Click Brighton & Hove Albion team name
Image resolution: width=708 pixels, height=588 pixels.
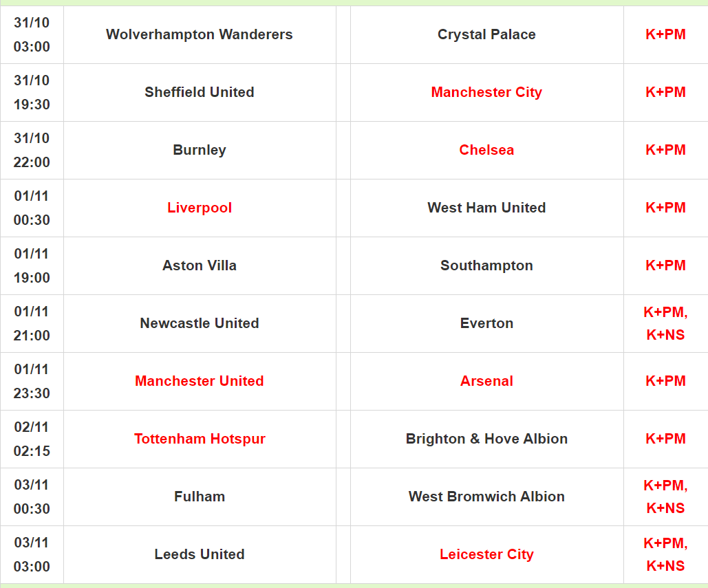pos(486,439)
